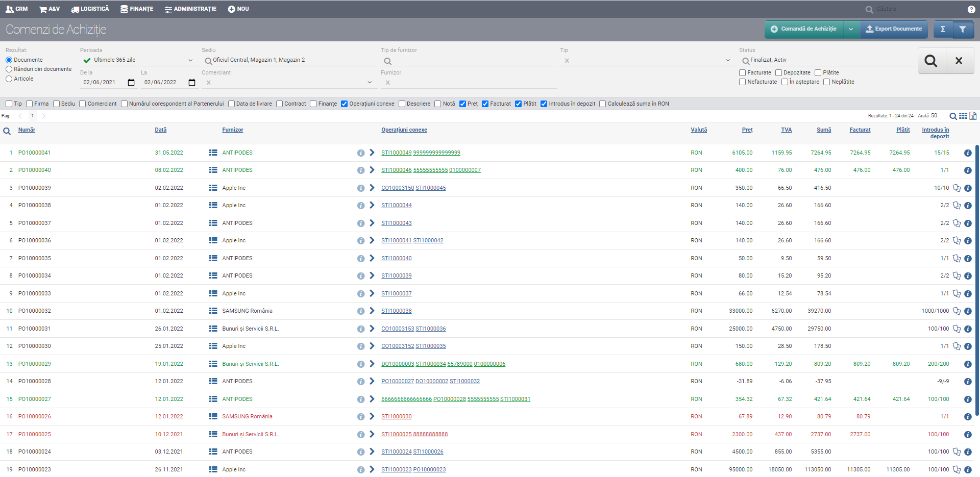980x477 pixels.
Task: Click the help question mark icon
Action: pos(971,9)
